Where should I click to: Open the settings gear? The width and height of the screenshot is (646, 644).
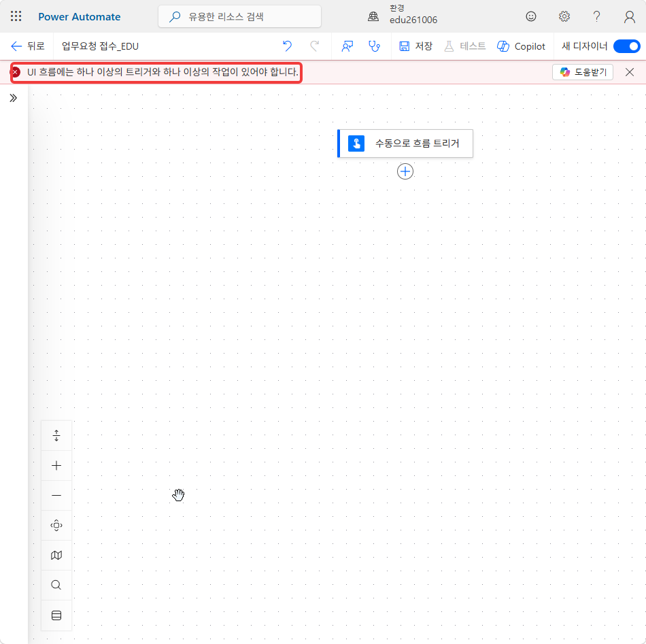coord(564,16)
